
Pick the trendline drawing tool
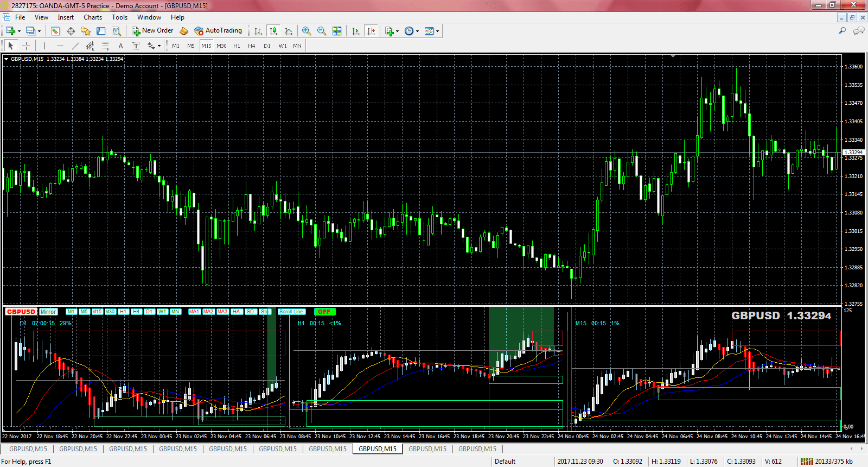pos(75,46)
